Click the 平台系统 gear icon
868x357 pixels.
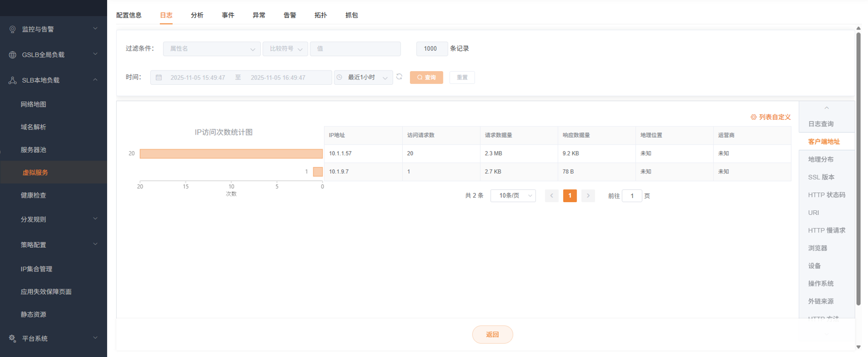pos(13,338)
